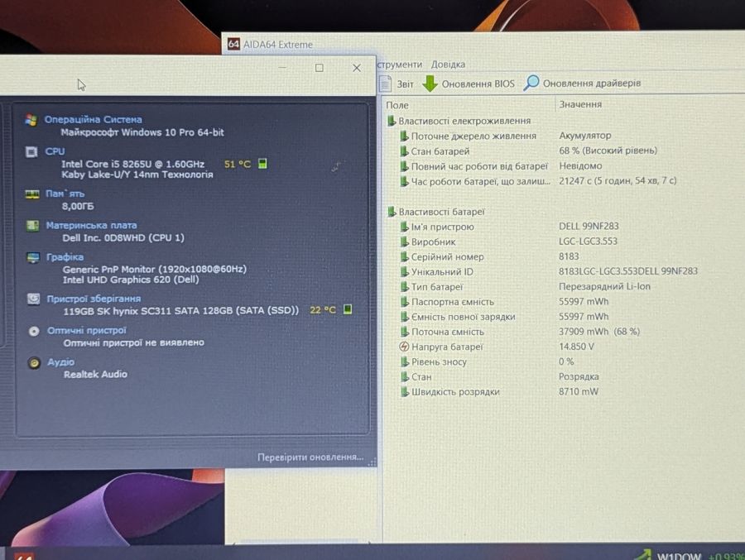Screen dimensions: 745x560
Task: Select text Intel UHD Graphics 620 (Dell)
Action: tap(131, 280)
